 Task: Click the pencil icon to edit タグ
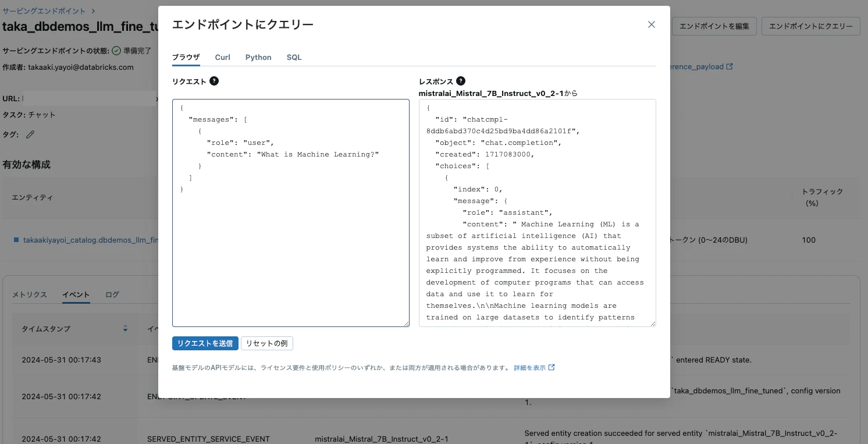tap(30, 134)
